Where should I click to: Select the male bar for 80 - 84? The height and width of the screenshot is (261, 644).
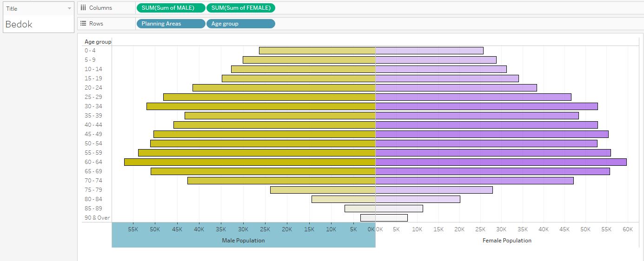pyautogui.click(x=343, y=199)
